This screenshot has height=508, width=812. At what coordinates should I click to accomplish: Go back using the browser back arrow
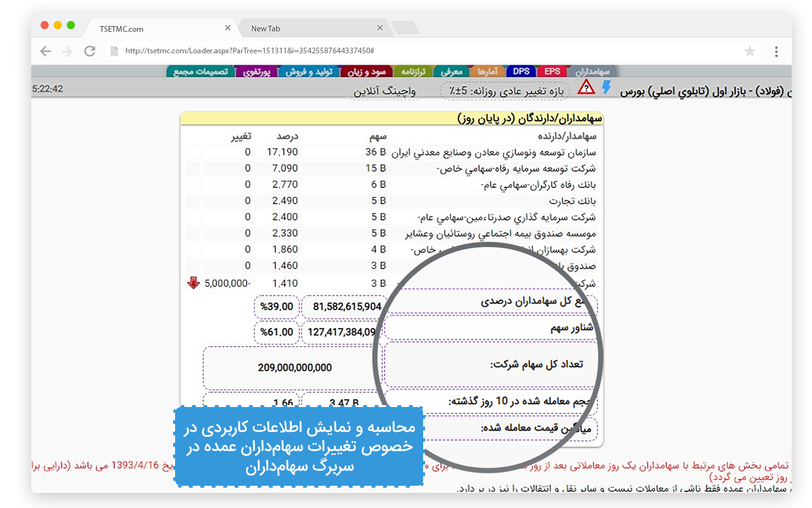45,51
